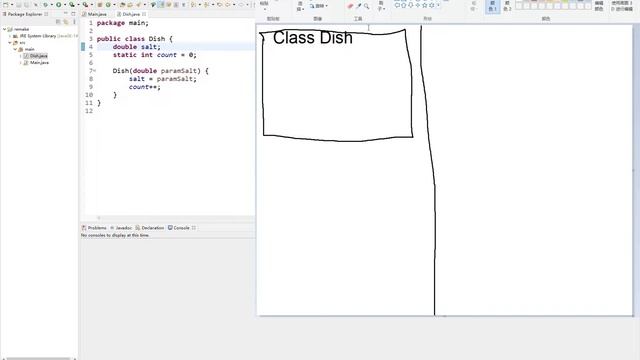The height and width of the screenshot is (360, 640).
Task: Open the New dropdown arrow in Eclipse toolbar
Action: click(x=11, y=5)
